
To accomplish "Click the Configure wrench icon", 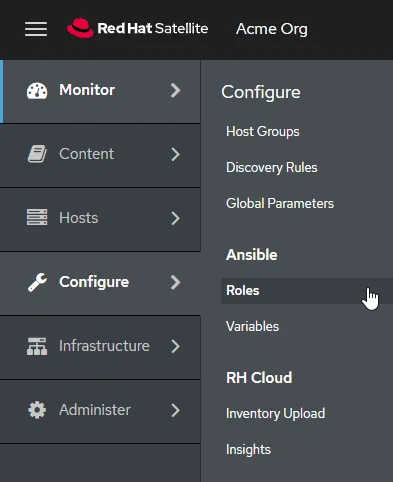I will pos(37,282).
